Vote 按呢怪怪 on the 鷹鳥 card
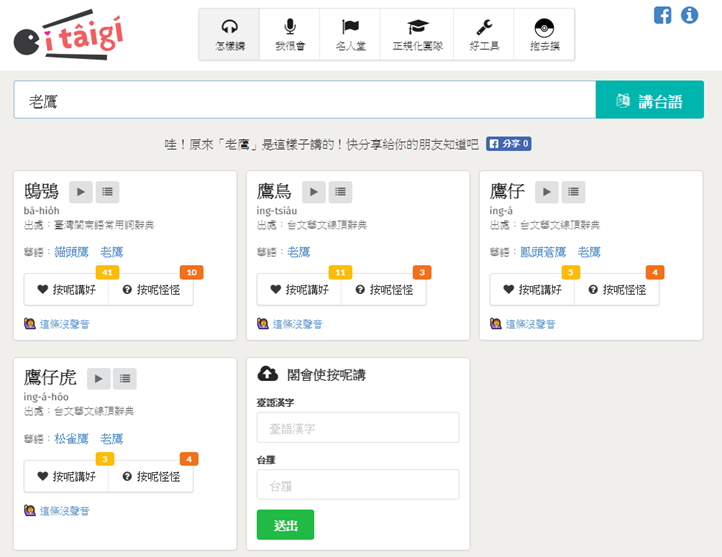 [383, 290]
